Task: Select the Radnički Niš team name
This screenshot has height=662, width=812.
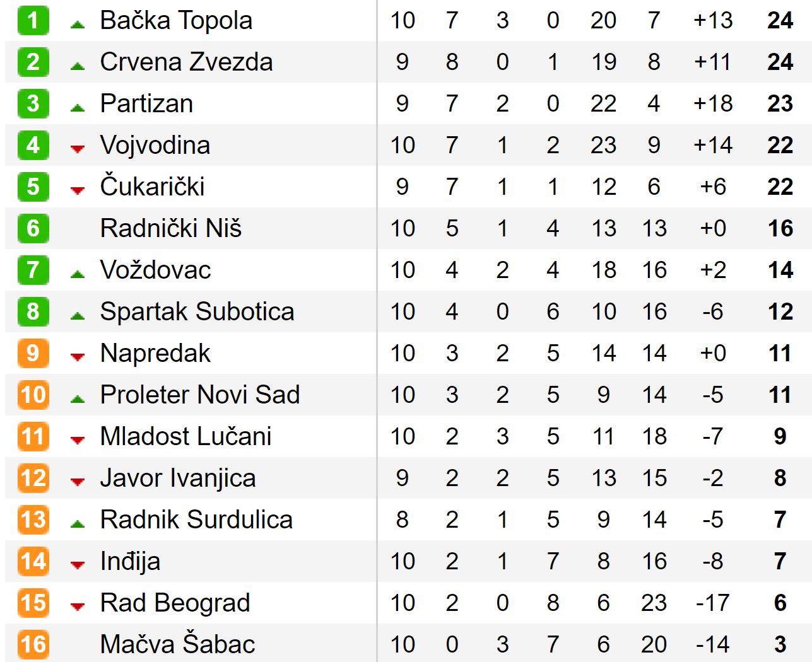Action: (x=171, y=228)
